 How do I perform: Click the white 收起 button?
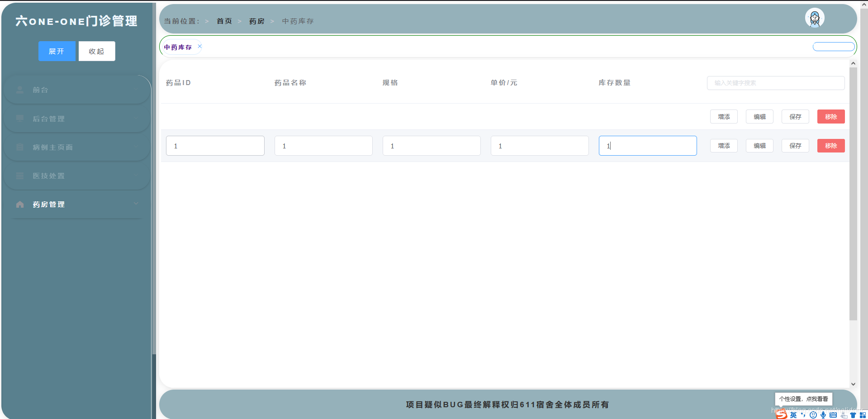97,51
